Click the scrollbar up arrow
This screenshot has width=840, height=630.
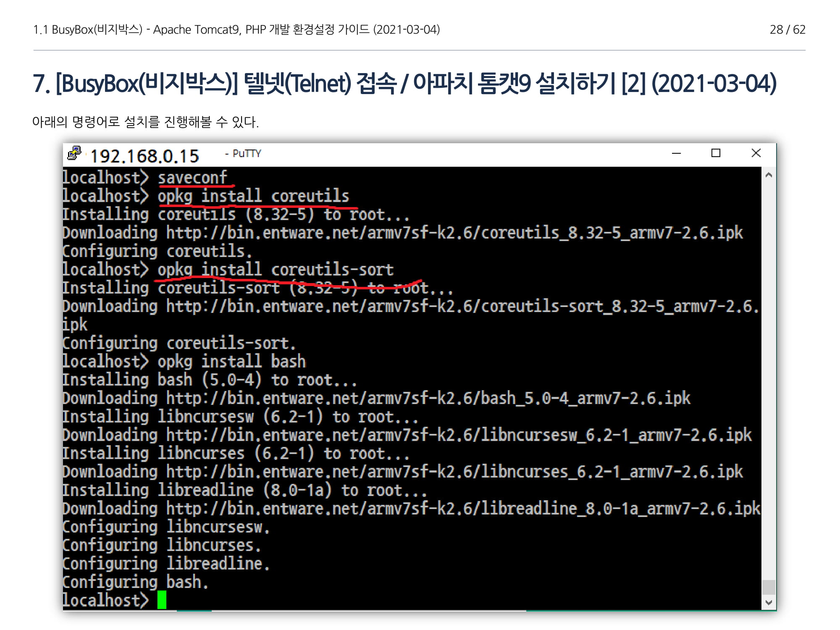pyautogui.click(x=769, y=175)
